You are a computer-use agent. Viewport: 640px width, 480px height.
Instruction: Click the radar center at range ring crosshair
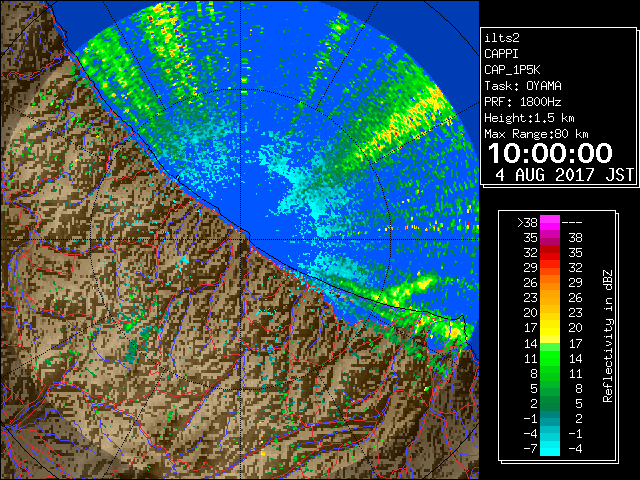click(x=241, y=239)
